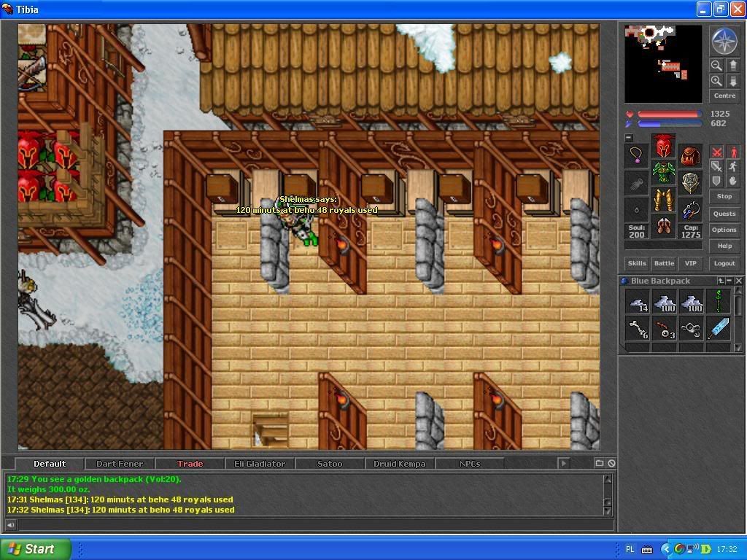Viewport: 747px width, 560px height.
Task: Select the shield in the right-hand slot
Action: 690,183
